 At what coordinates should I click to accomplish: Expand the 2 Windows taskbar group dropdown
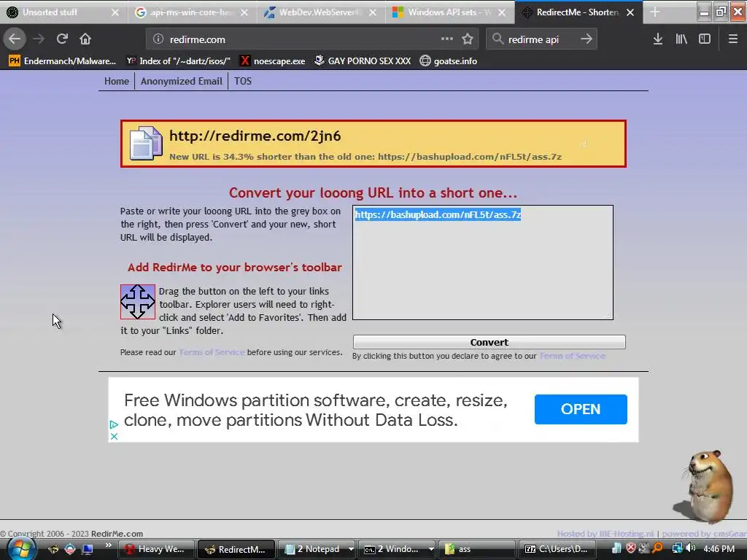point(430,549)
